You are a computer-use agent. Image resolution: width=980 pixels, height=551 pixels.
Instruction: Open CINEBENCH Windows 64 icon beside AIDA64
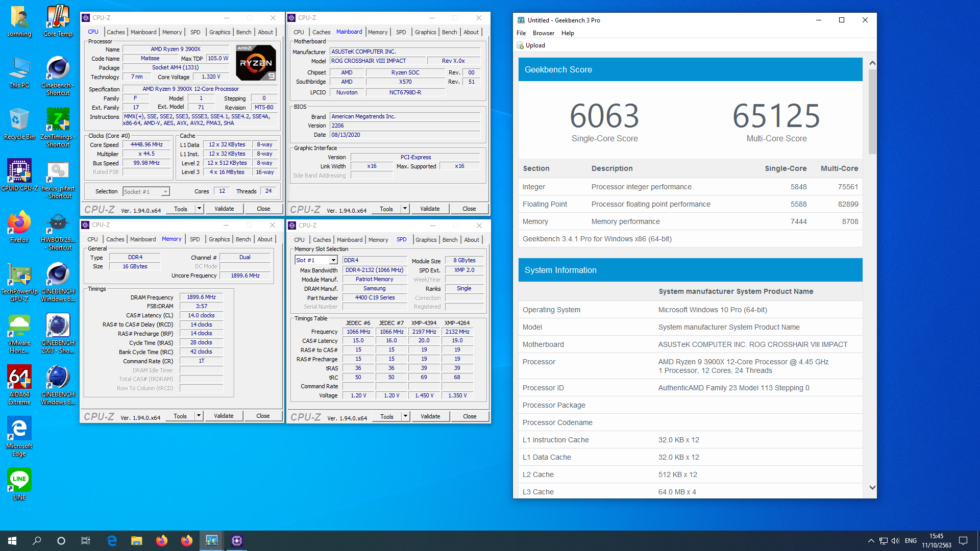click(58, 386)
